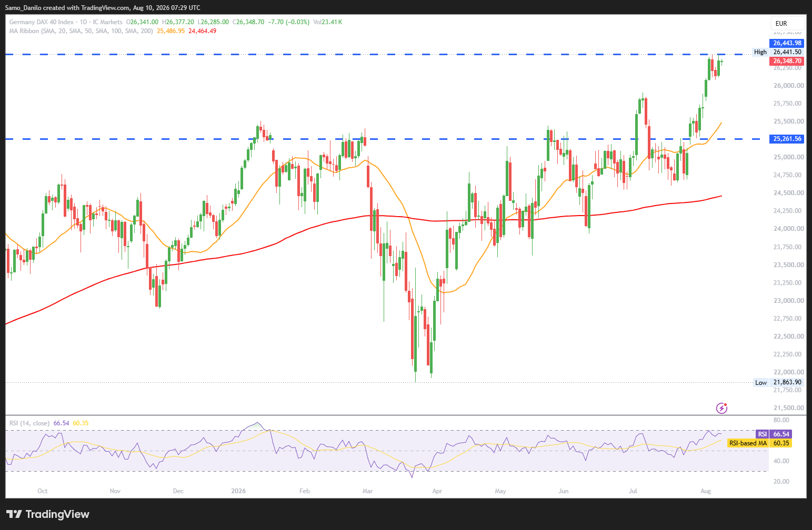Viewport: 812px width, 530px height.
Task: Click the red 24,464.49 SMA value
Action: click(x=203, y=31)
